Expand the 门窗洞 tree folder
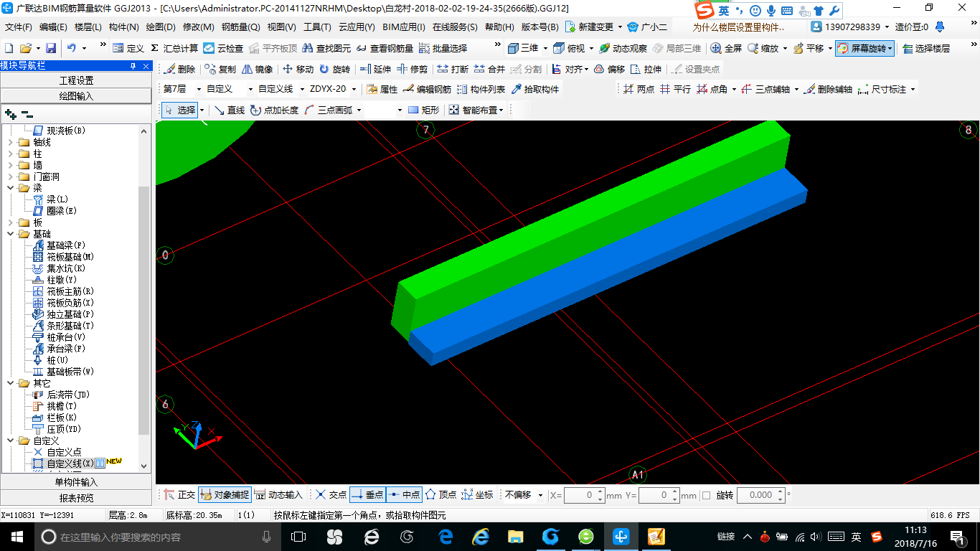The image size is (980, 551). (10, 176)
